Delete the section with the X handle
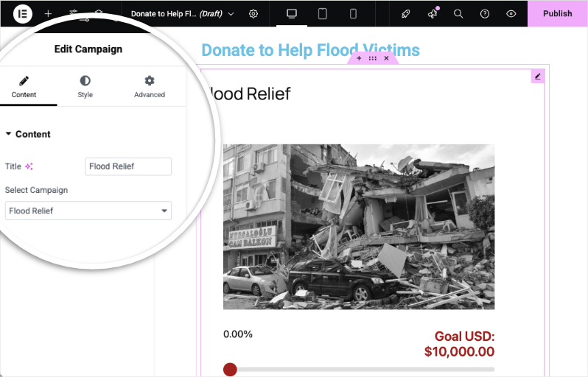Image resolution: width=588 pixels, height=377 pixels. click(386, 58)
